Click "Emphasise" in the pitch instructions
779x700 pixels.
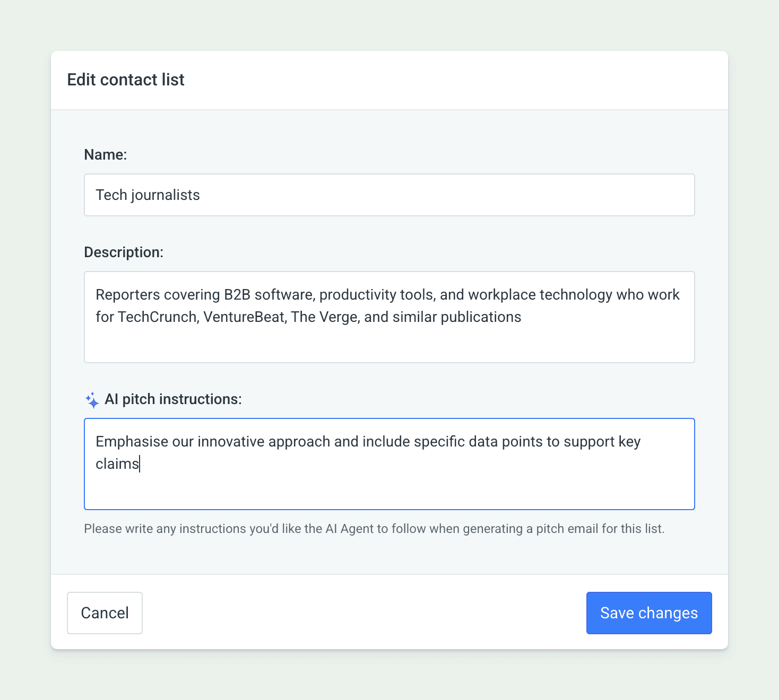point(132,442)
